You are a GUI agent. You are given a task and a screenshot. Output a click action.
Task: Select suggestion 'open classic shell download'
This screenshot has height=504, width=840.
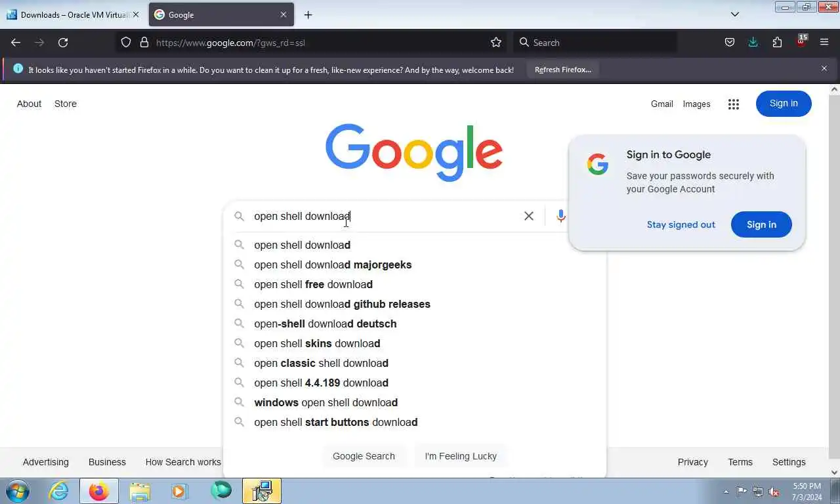tap(415, 363)
